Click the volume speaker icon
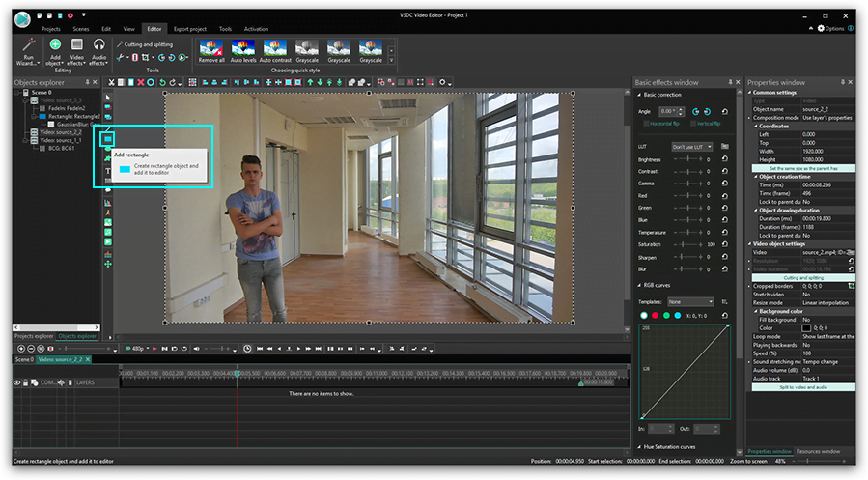Screen dimensions: 868x480 [x=196, y=349]
